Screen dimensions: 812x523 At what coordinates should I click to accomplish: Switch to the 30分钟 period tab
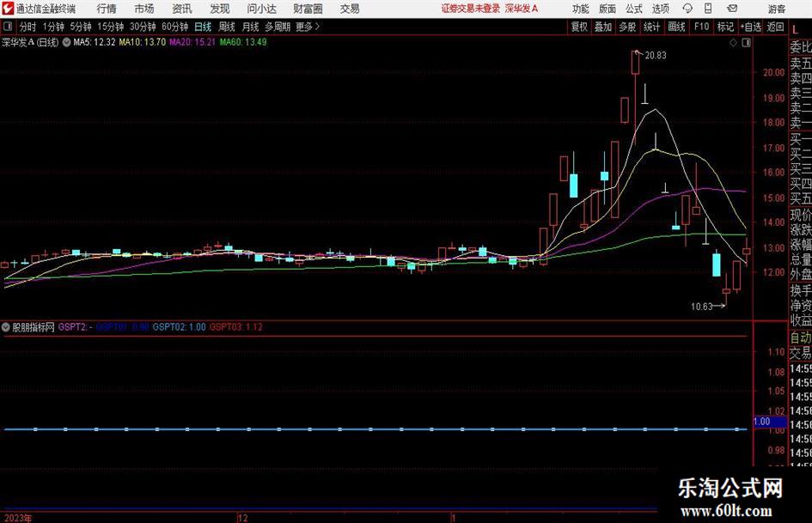(143, 27)
